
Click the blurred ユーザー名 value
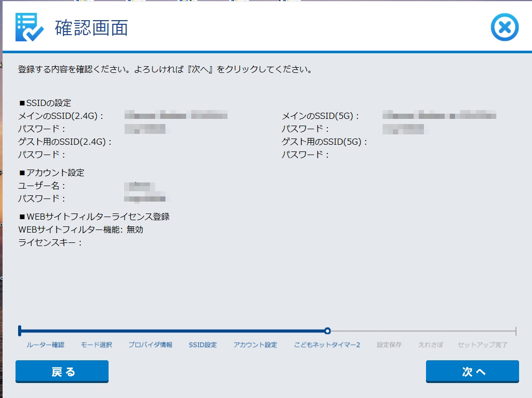pos(140,186)
